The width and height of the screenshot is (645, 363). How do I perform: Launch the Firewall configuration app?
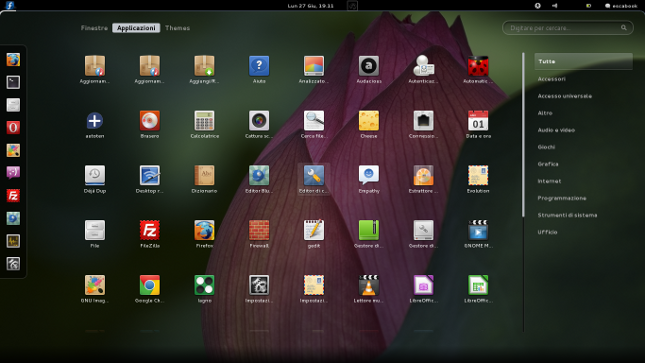(259, 230)
